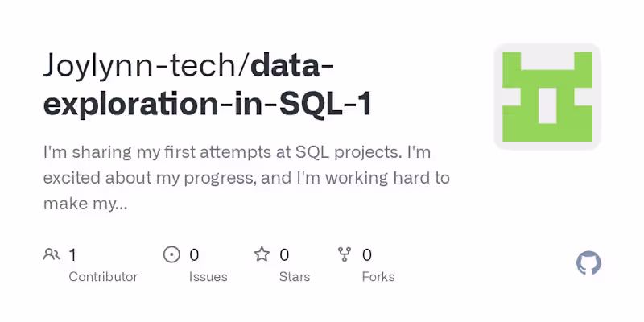
Task: Click the bold "data-" repo title word
Action: [x=295, y=65]
